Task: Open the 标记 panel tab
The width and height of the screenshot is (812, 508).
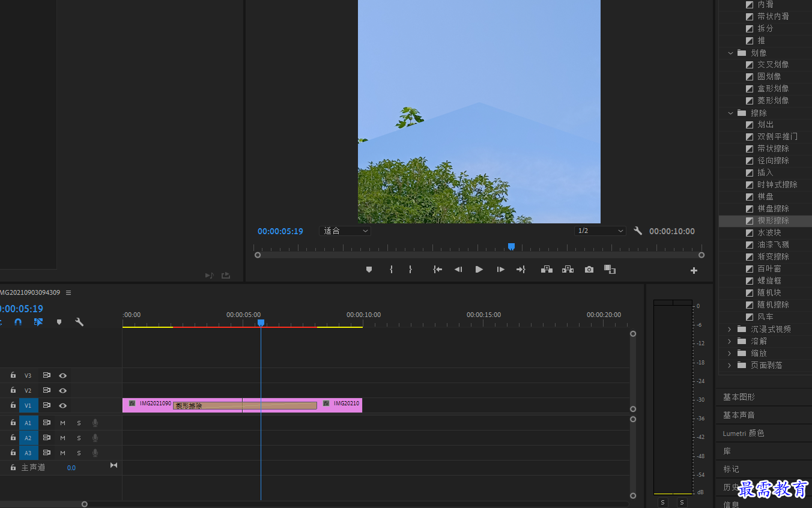Action: 731,469
